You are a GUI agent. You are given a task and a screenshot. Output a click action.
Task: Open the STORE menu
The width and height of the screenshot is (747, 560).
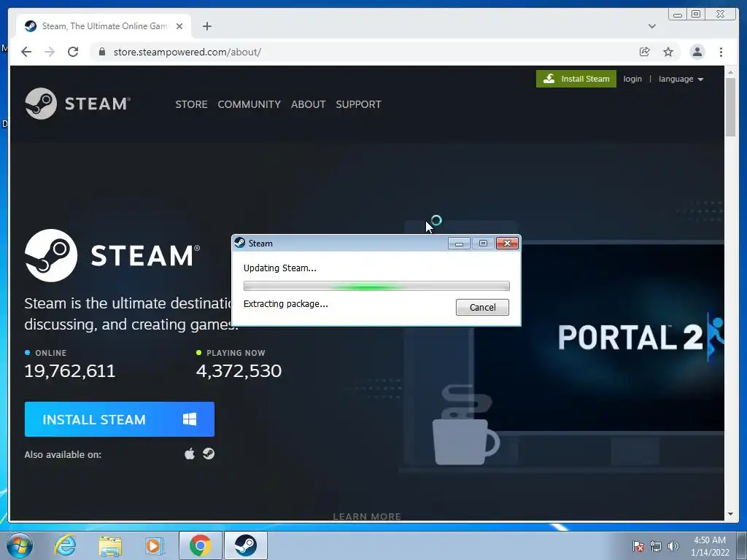(x=191, y=104)
